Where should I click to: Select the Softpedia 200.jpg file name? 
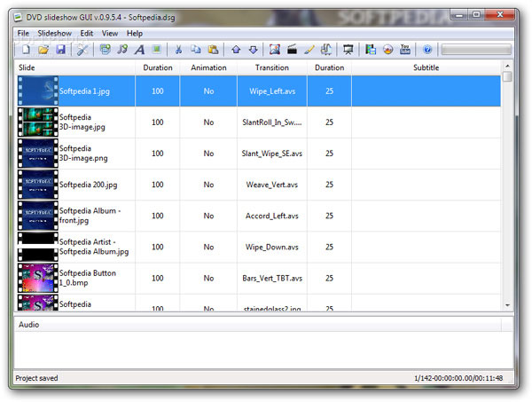[x=88, y=185]
